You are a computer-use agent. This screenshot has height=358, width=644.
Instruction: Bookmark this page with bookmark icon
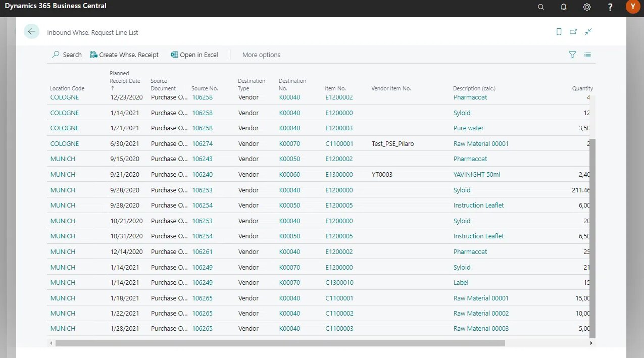click(559, 32)
